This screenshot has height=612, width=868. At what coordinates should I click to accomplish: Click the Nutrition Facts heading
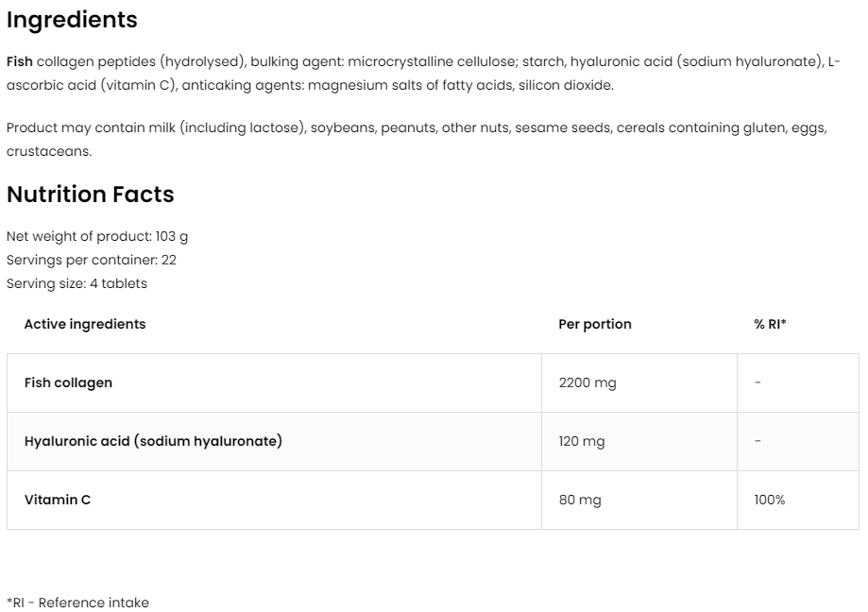coord(91,195)
